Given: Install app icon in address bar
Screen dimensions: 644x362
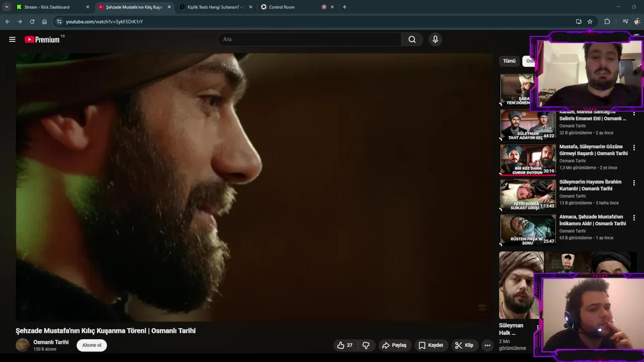Looking at the screenshot, I should [579, 22].
